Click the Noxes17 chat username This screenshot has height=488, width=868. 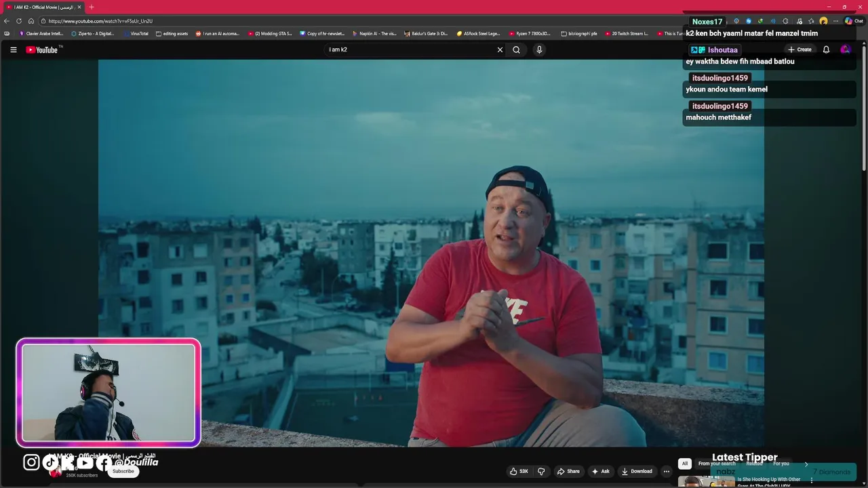(x=707, y=22)
